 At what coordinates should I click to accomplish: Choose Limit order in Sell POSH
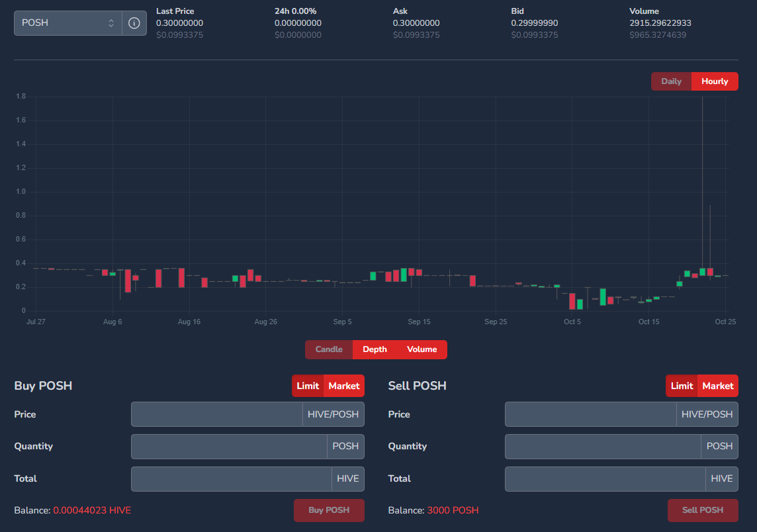click(682, 386)
